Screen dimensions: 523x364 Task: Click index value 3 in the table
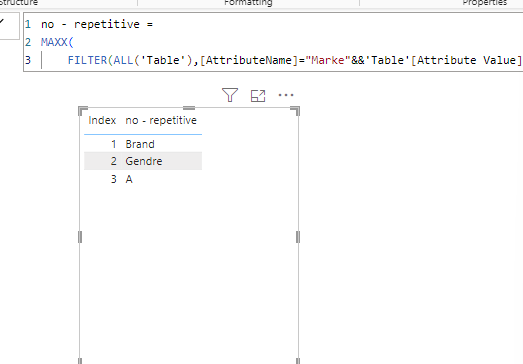[114, 179]
